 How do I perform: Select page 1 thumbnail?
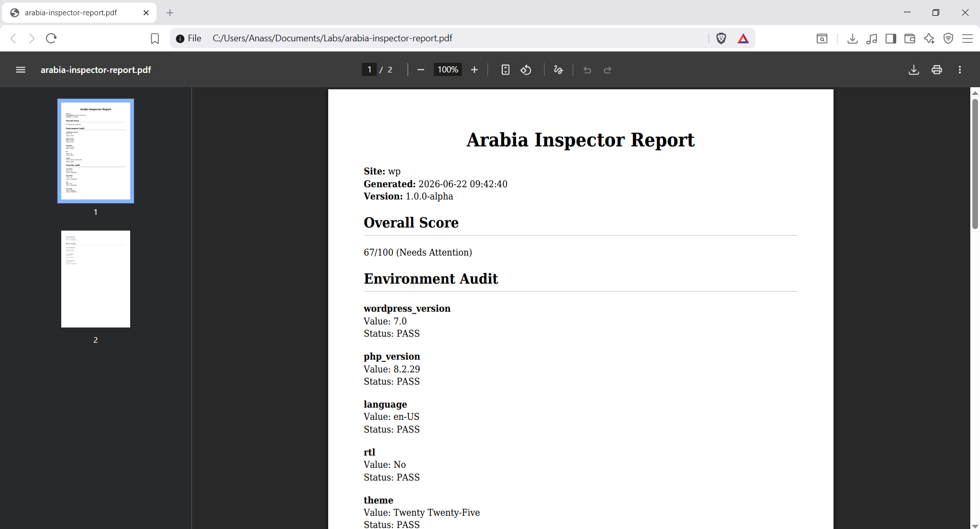pos(95,151)
